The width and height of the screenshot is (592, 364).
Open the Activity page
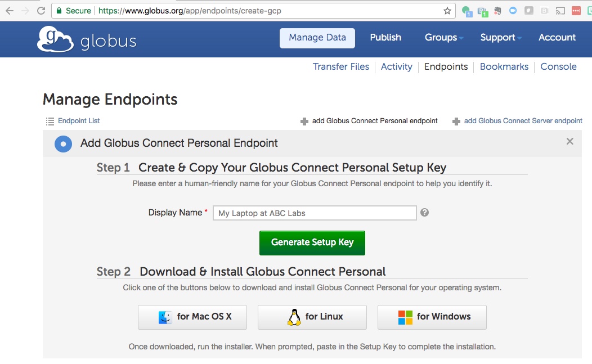(396, 67)
